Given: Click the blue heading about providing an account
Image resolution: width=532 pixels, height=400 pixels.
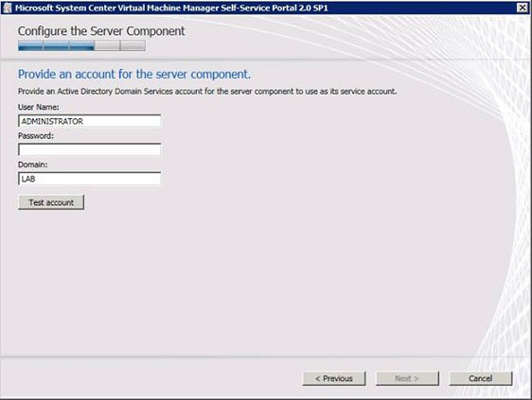Looking at the screenshot, I should (x=134, y=75).
